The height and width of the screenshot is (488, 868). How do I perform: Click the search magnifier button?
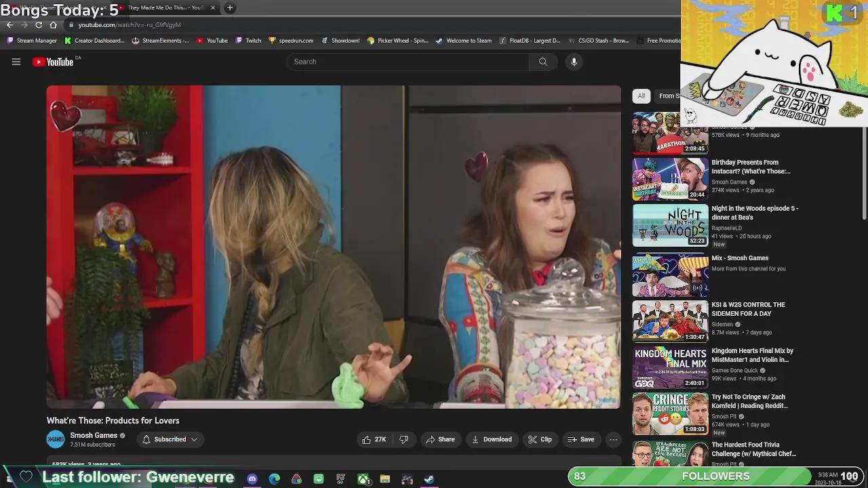point(542,62)
